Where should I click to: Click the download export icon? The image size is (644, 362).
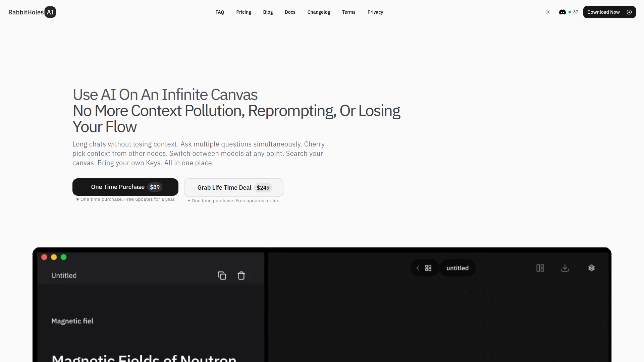click(x=565, y=268)
